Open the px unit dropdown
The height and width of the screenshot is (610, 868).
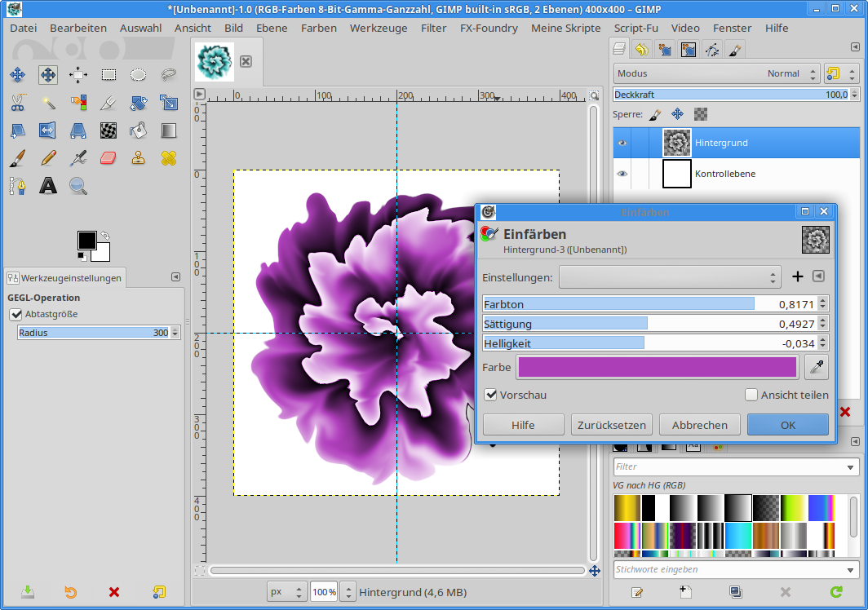click(x=287, y=592)
